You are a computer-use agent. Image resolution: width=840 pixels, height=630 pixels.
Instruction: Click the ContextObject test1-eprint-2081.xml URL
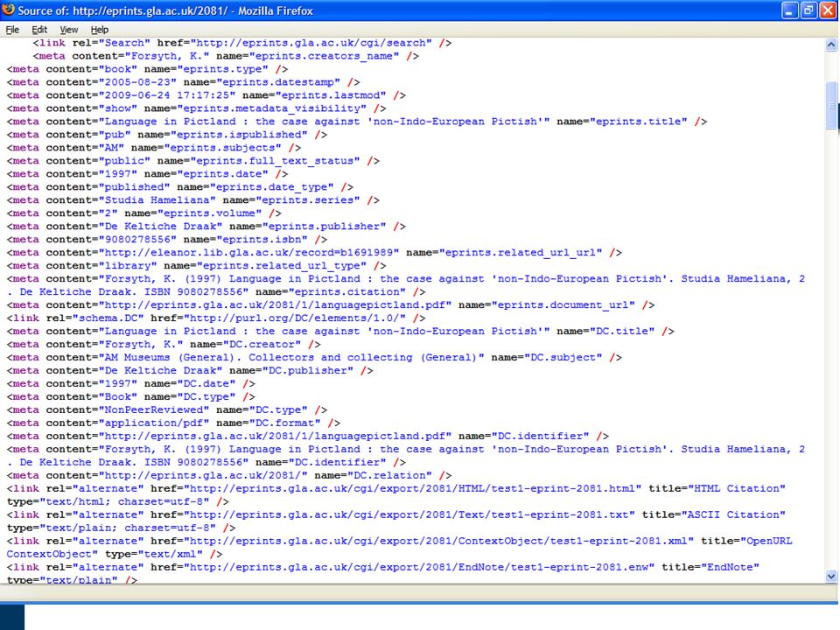coord(438,541)
